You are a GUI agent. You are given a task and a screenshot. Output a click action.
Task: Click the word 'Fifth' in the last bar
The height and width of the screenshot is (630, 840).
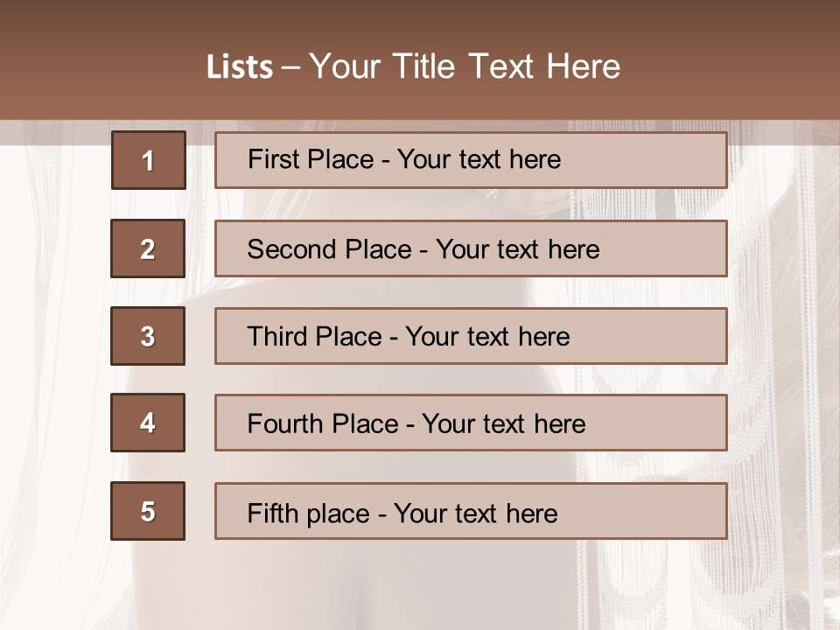[x=272, y=513]
